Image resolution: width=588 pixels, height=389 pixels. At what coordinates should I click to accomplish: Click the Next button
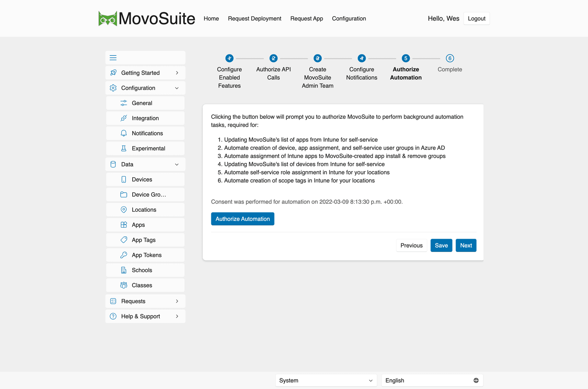pos(466,245)
